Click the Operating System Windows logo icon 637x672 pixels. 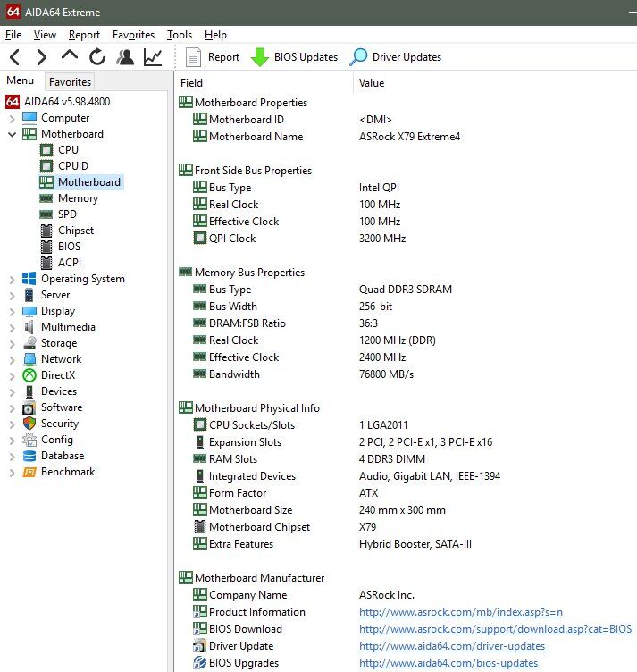click(29, 279)
